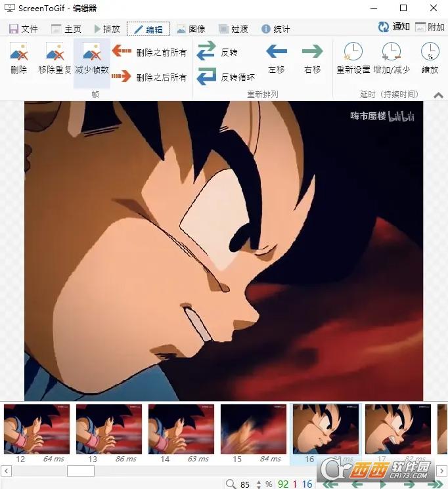The image size is (448, 489).
Task: Open the 过渡 tab
Action: pyautogui.click(x=233, y=29)
